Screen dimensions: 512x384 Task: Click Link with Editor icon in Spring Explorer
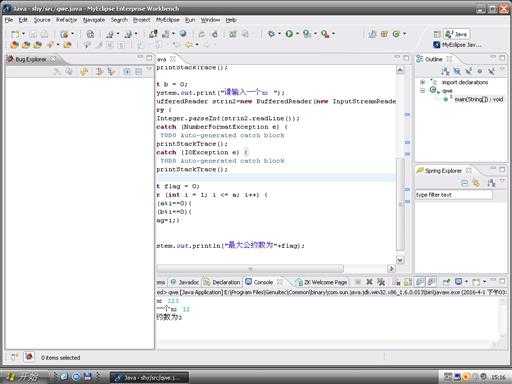[x=476, y=183]
